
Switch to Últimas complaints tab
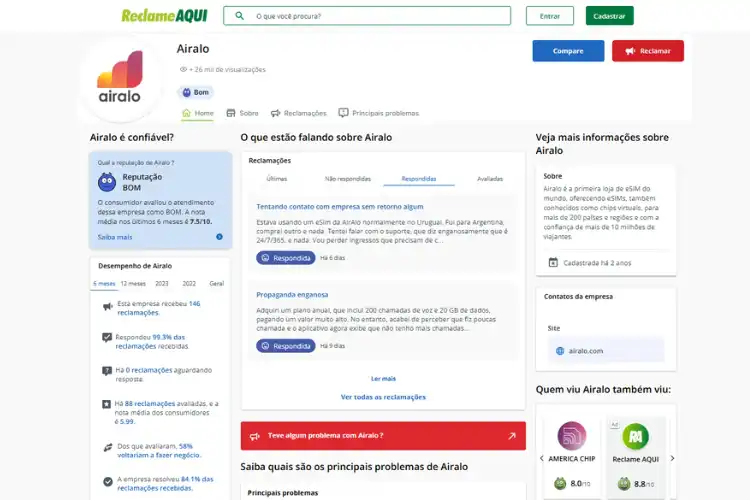point(276,179)
